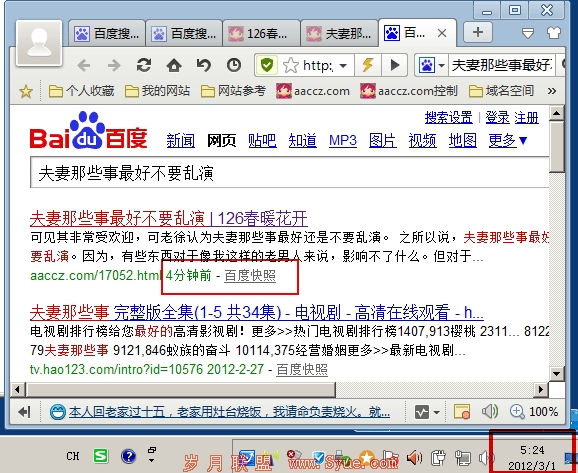Click CH language indicator in taskbar
Viewport: 578px width, 473px height.
pyautogui.click(x=73, y=456)
